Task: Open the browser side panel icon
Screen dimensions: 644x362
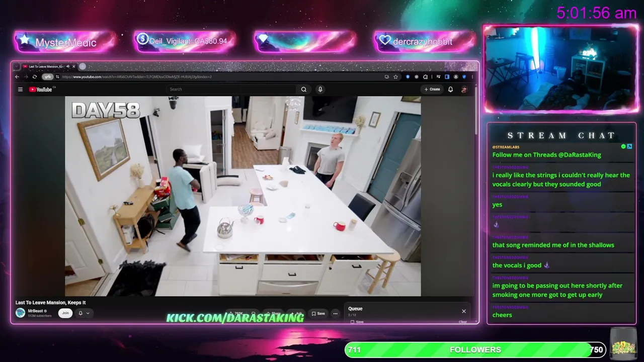Action: (x=447, y=77)
